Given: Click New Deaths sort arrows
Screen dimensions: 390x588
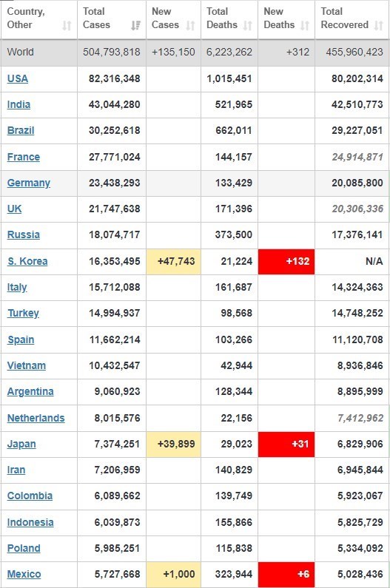Looking at the screenshot, I should coord(305,25).
